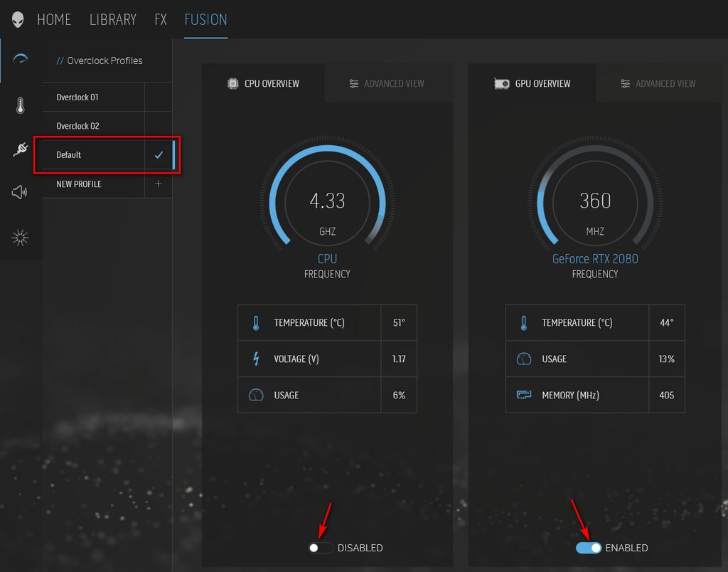Click the ENABLED label text
This screenshot has width=728, height=572.
pyautogui.click(x=626, y=548)
